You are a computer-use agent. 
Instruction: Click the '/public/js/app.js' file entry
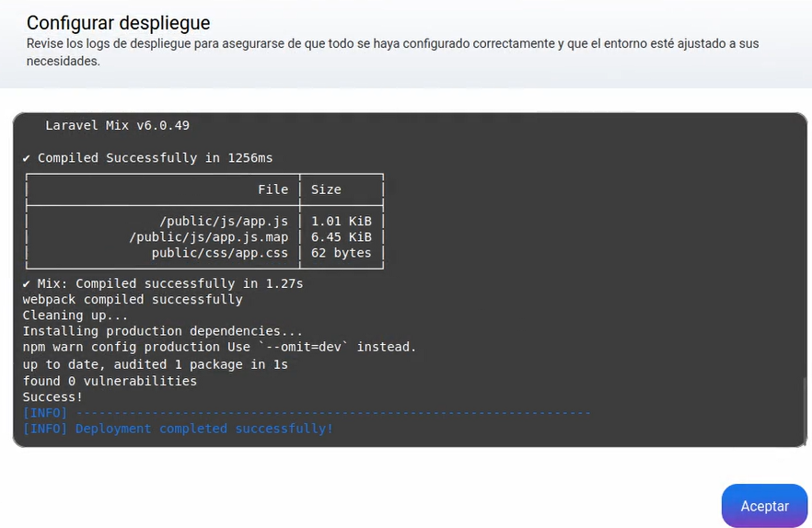(224, 221)
